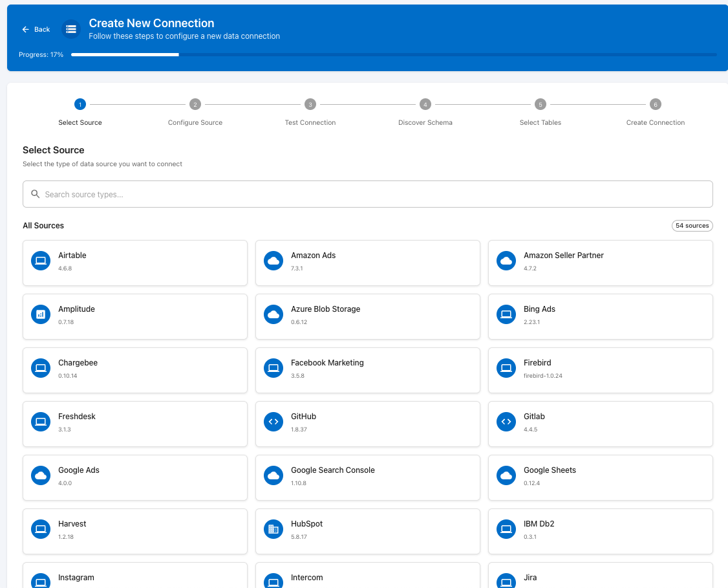Click the Amazon Seller Partner cloud icon
Viewport: 728px width, 588px height.
(506, 261)
